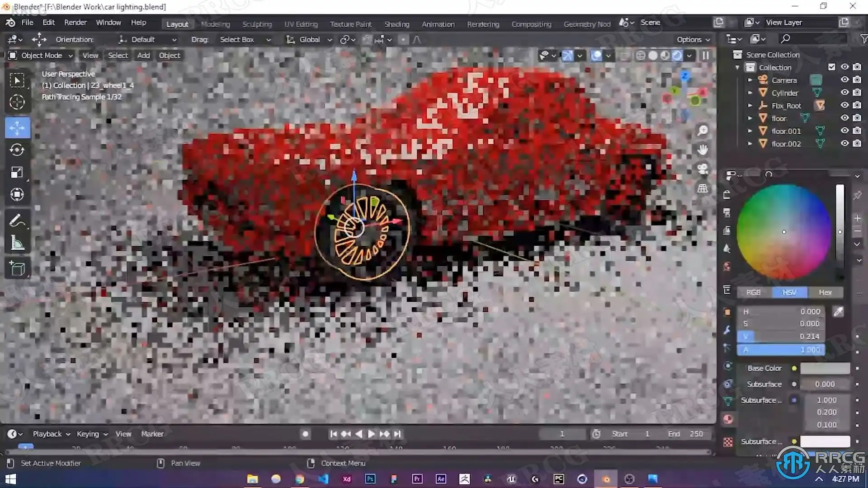Open the Global transform orientation dropdown
Image resolution: width=868 pixels, height=488 pixels.
coord(310,40)
